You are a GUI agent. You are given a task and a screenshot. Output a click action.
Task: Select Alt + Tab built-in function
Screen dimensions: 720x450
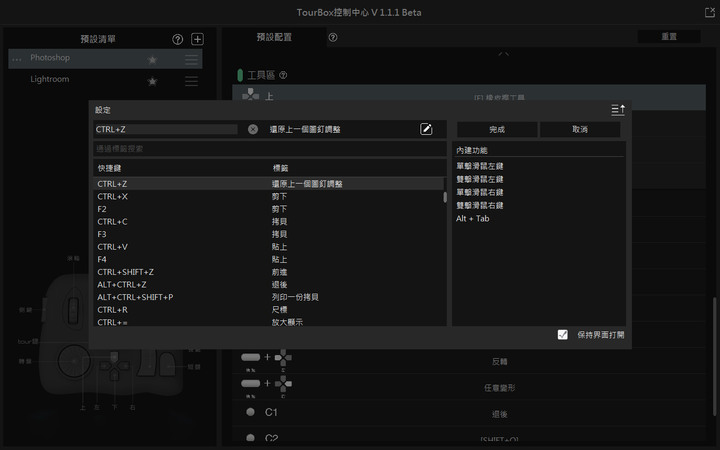coord(472,219)
